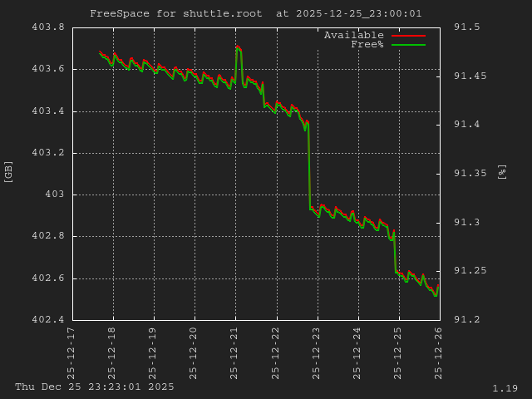Click the 25-12-26 date tick label
This screenshot has height=399, width=532.
[x=440, y=349]
